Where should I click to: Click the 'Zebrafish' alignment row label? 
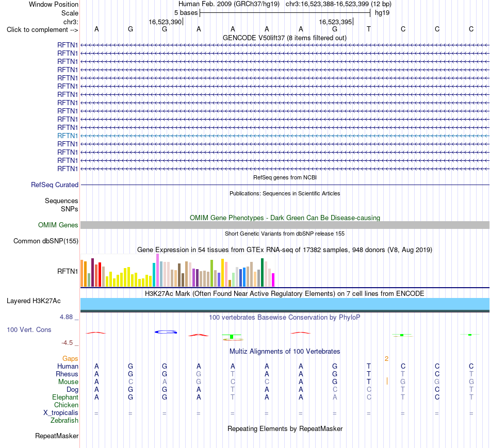click(64, 421)
